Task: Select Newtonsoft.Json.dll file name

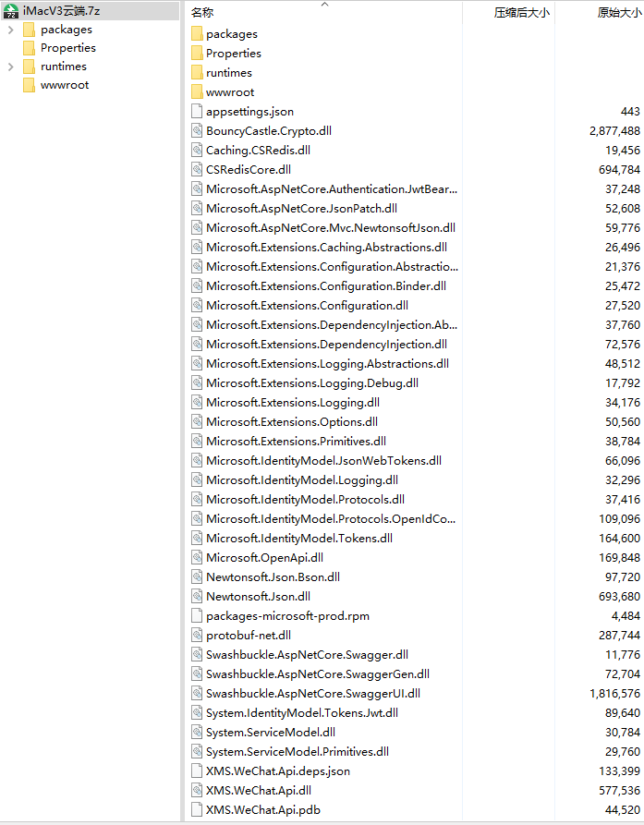Action: (x=259, y=597)
